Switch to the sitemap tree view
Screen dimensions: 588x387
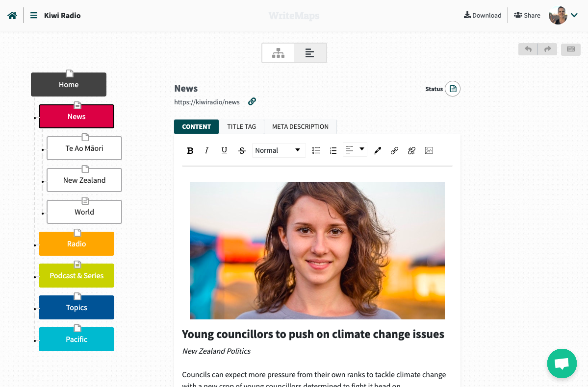pyautogui.click(x=278, y=52)
